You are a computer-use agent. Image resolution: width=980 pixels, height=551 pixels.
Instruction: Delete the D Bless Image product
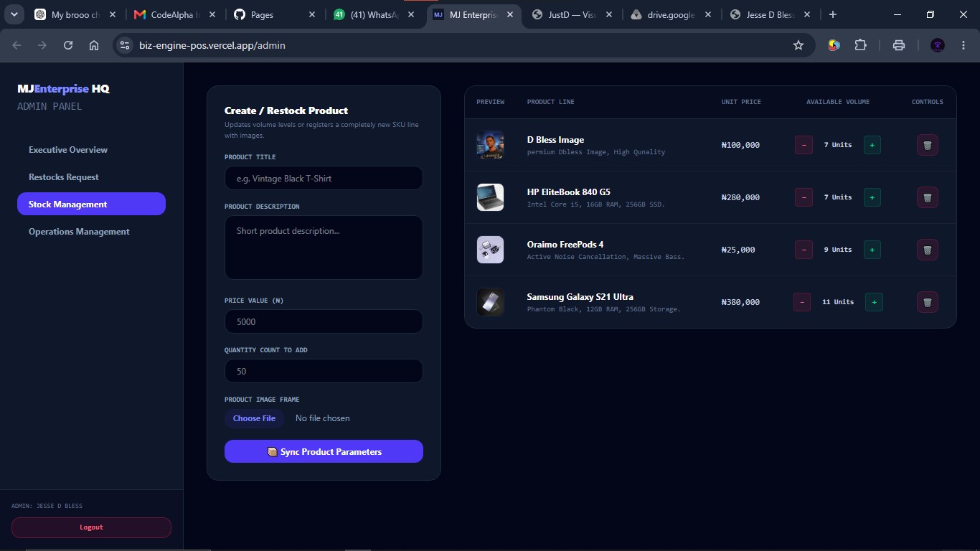click(x=927, y=145)
